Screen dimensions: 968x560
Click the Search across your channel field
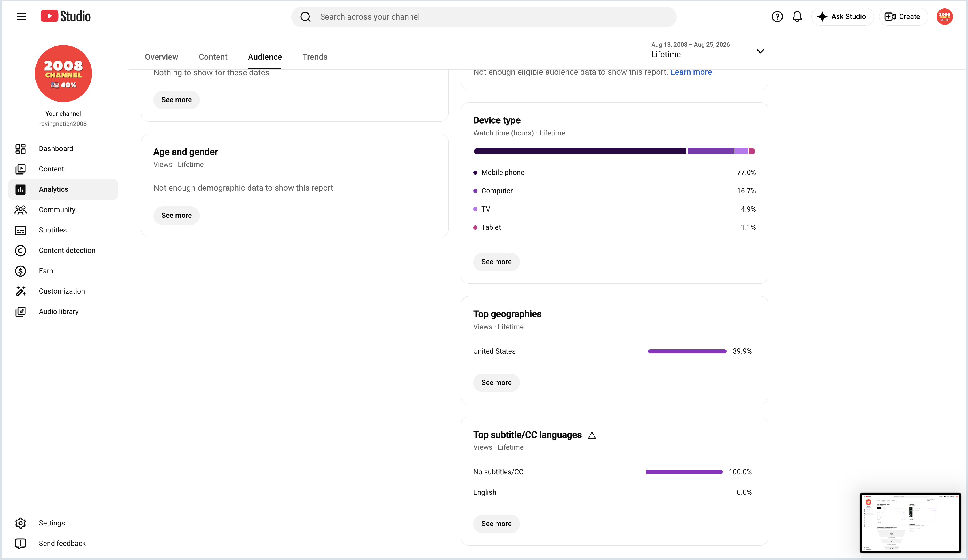484,17
